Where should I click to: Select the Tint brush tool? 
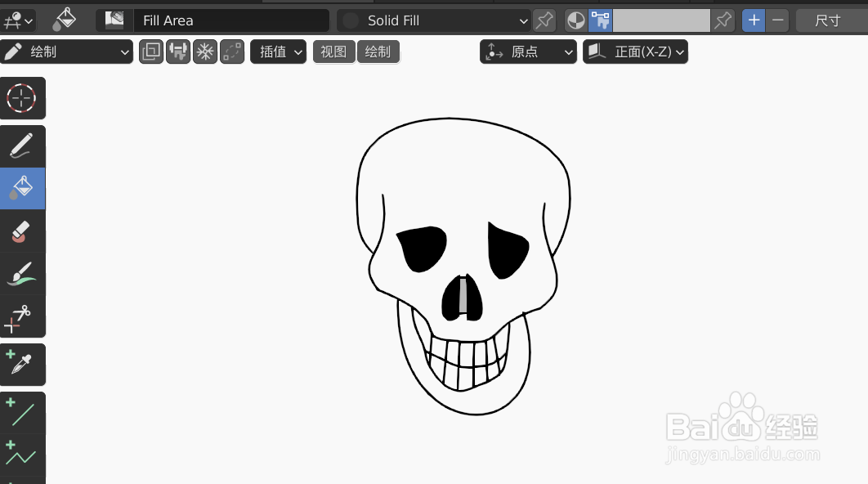point(22,274)
